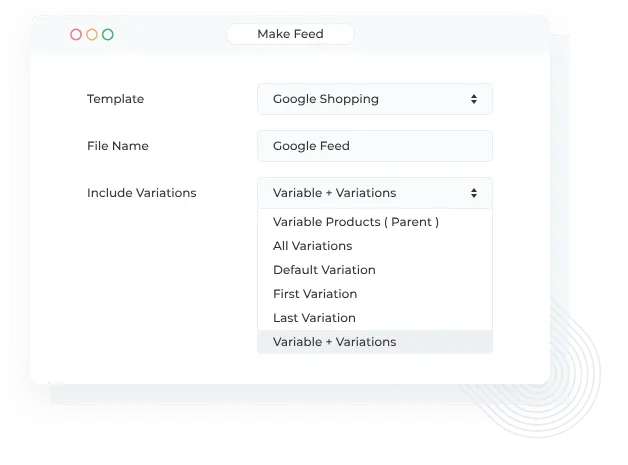Click the Include Variations field label
Viewport: 628px width, 465px height.
click(141, 193)
